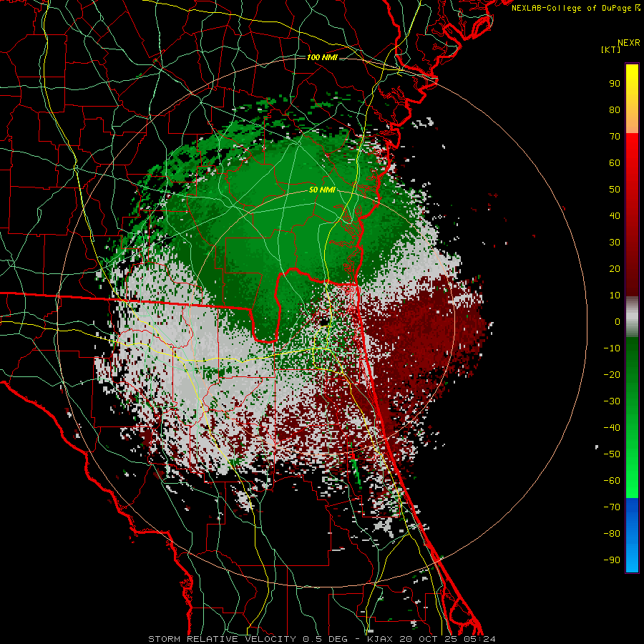This screenshot has height=644, width=644.
Task: Select the -40 scale value
Action: [612, 428]
